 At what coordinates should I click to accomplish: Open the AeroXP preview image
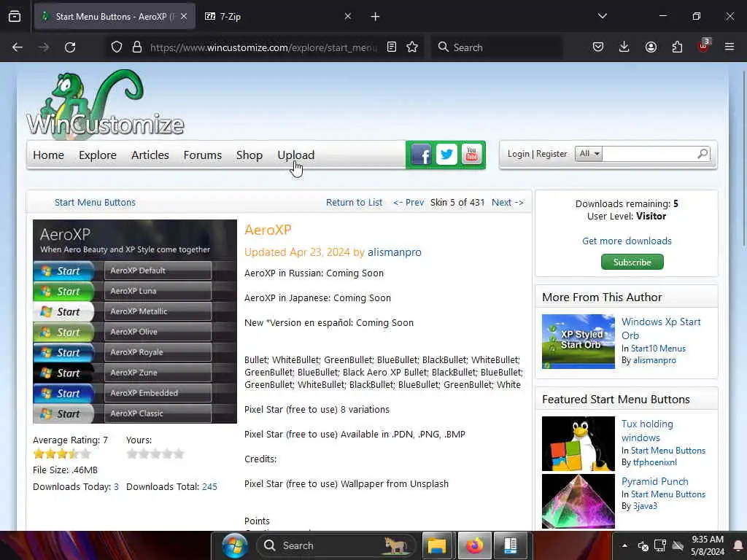(x=135, y=322)
